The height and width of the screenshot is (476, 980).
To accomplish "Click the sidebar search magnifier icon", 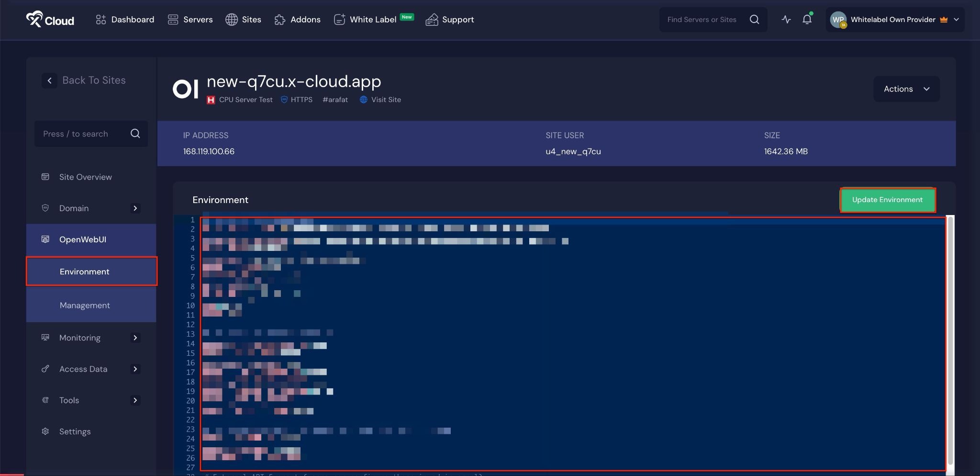I will tap(135, 134).
